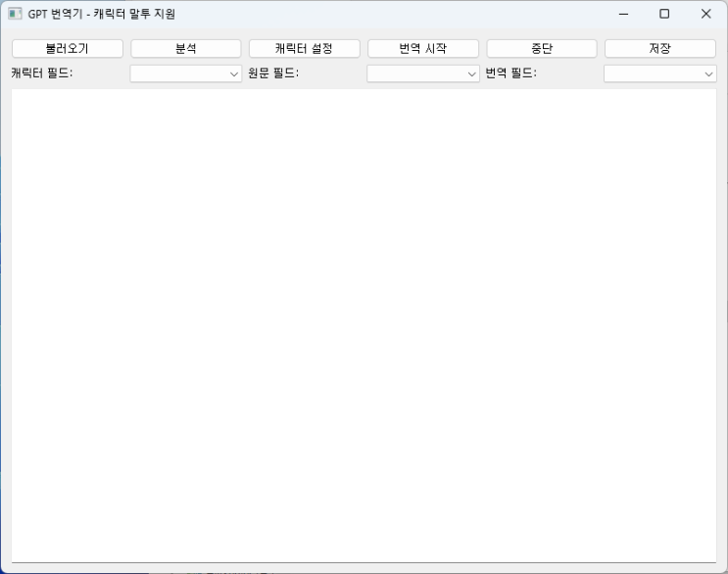Image resolution: width=728 pixels, height=574 pixels.
Task: Expand the 캐릭터 필드 dropdown
Action: [x=185, y=73]
